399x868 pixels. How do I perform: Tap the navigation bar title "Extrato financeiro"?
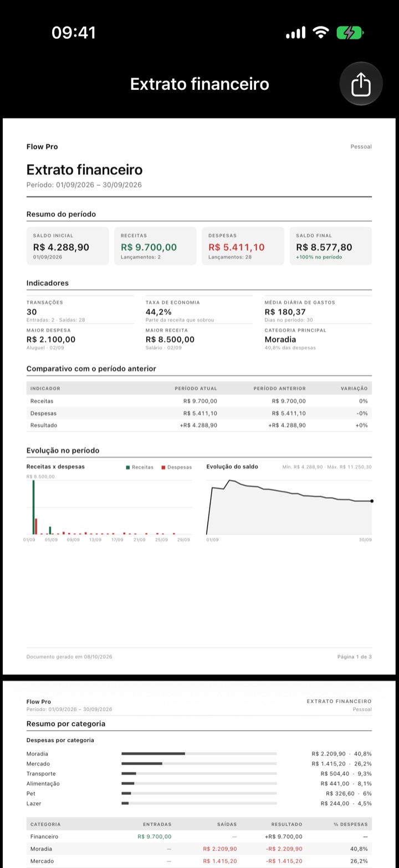[199, 84]
